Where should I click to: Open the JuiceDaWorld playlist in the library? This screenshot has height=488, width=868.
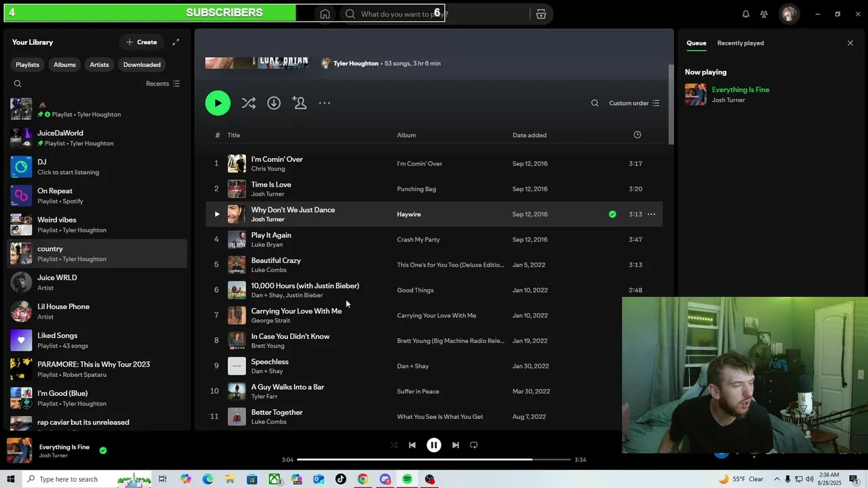[96, 138]
